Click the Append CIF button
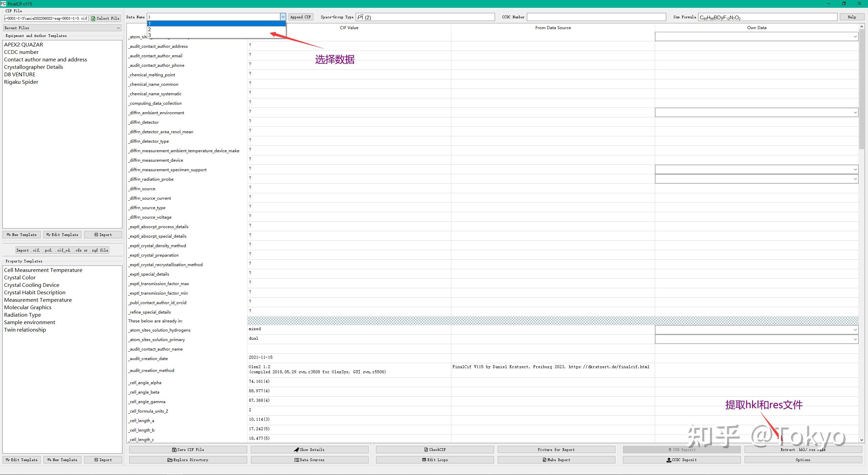 pyautogui.click(x=300, y=17)
